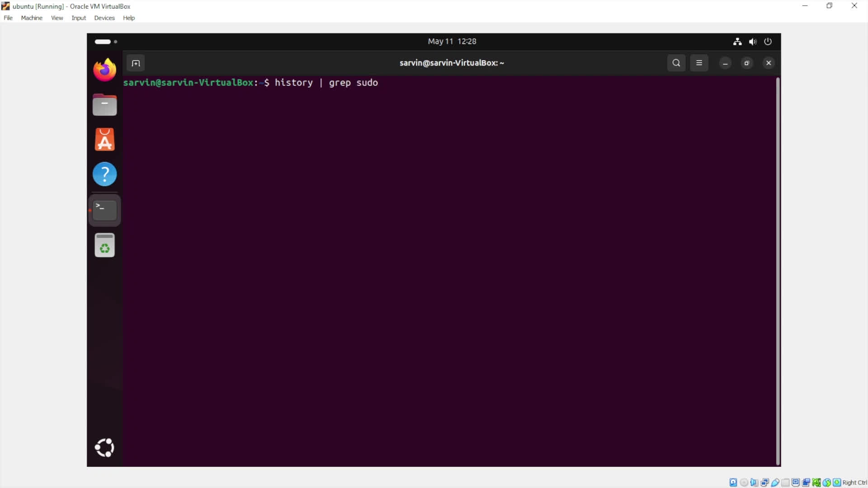Screen dimensions: 868x488
Task: Click the terminal vertical scrollbar
Action: [x=778, y=271]
